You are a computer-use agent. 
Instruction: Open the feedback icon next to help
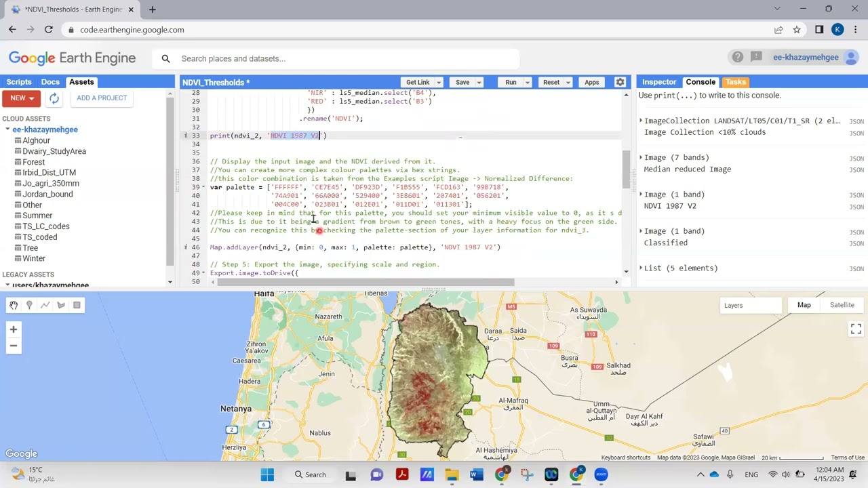tap(756, 58)
